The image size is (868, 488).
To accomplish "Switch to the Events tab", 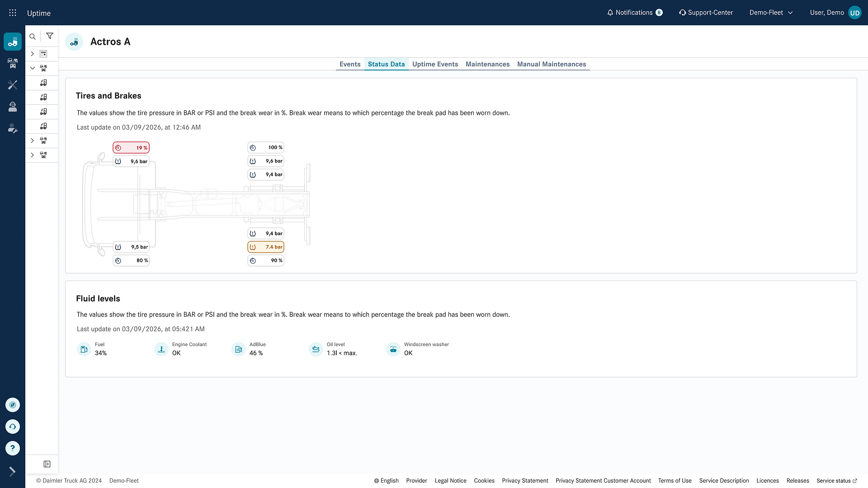I will click(350, 64).
